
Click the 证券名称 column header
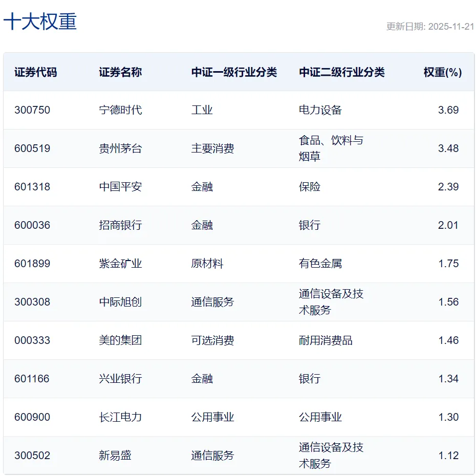pyautogui.click(x=120, y=72)
